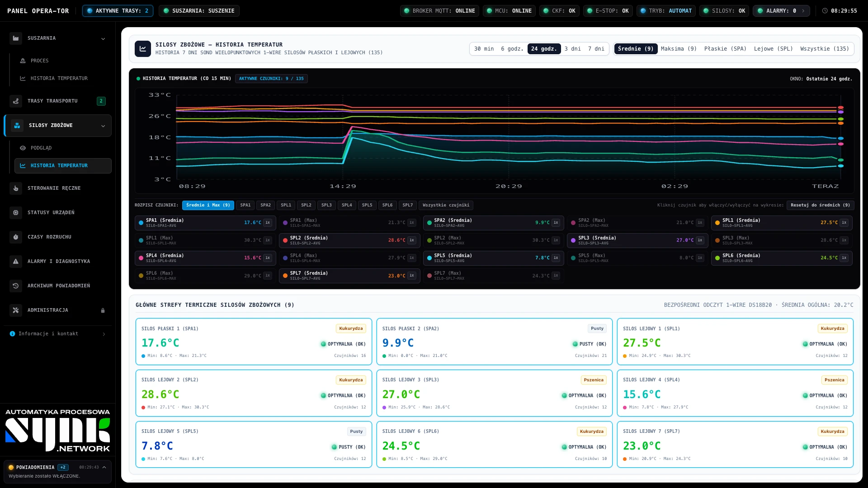Select the Lejowe (SPL) filter tab

[773, 49]
